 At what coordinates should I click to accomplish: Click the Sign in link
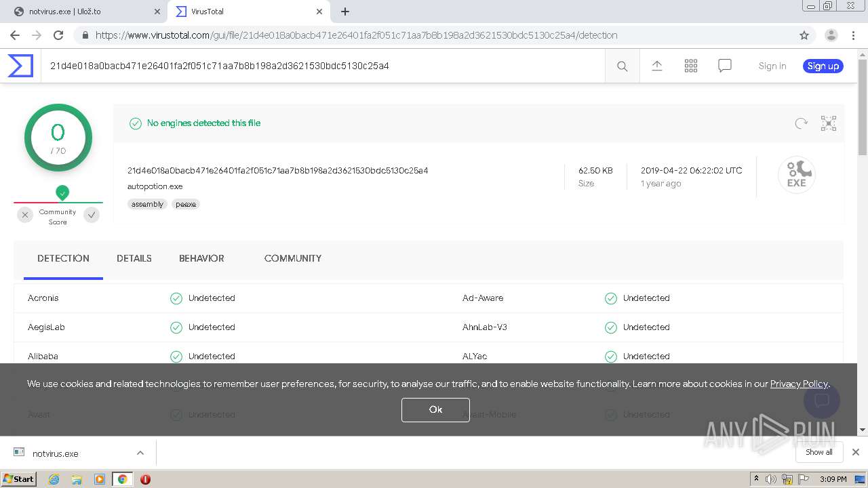pyautogui.click(x=772, y=66)
